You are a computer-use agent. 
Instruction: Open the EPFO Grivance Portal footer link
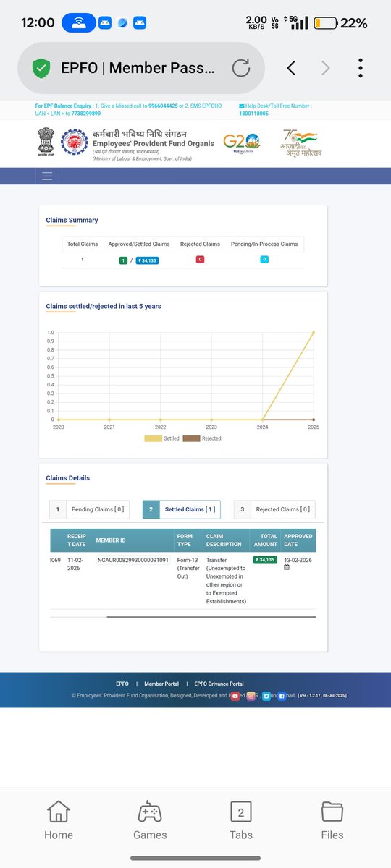[x=218, y=684]
